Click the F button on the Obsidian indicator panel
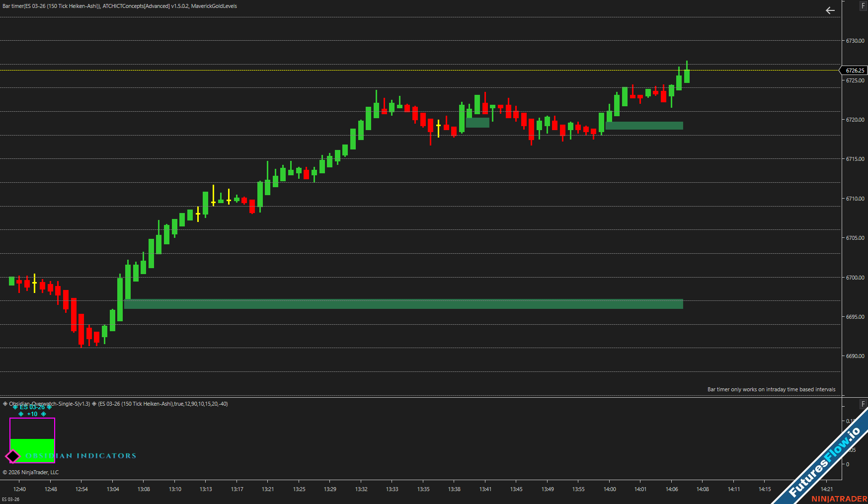868x504 pixels. click(863, 404)
